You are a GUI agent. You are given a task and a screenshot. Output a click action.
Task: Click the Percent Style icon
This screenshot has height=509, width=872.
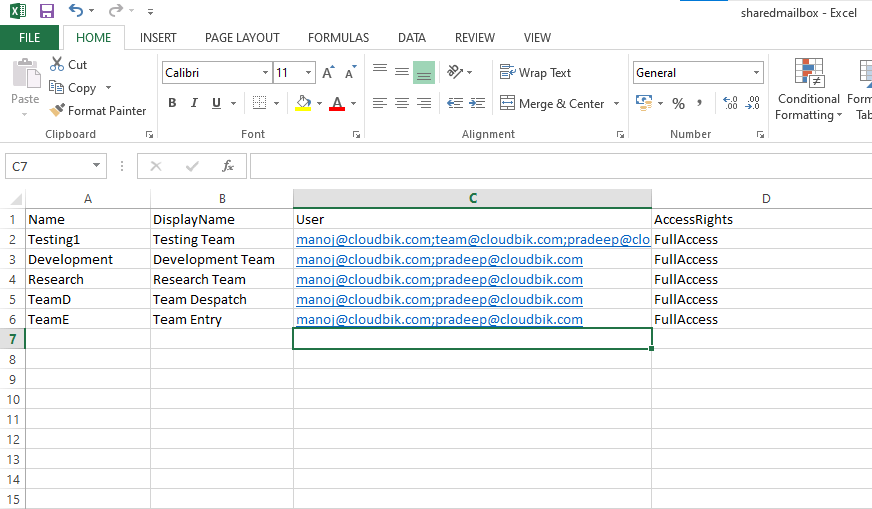point(678,103)
